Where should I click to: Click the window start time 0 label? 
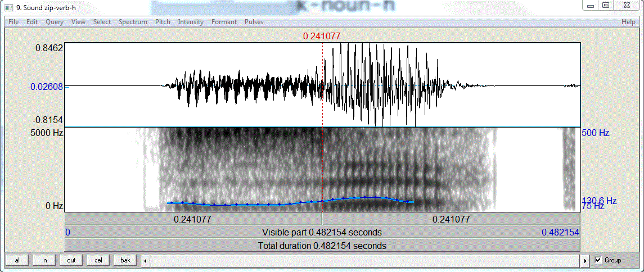[67, 233]
